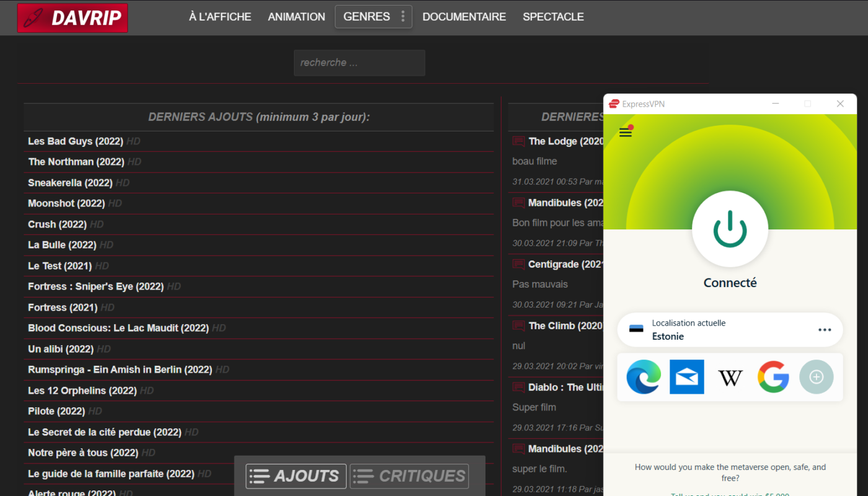Open Notre père à tous (2022)
This screenshot has width=868, height=496.
[83, 453]
